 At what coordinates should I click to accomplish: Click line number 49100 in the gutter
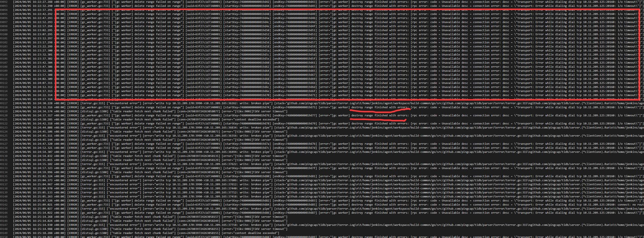(x=4, y=34)
